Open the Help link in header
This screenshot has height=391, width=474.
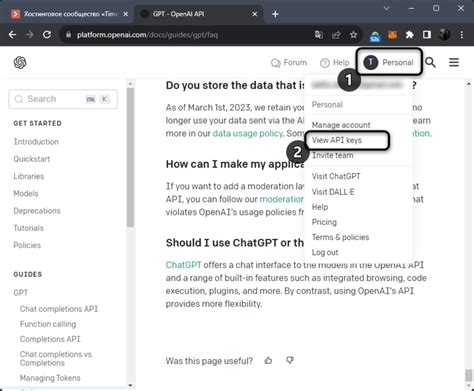(334, 62)
